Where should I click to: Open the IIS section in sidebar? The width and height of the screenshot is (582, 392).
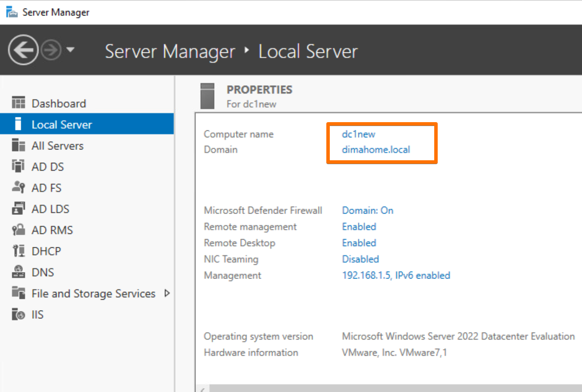pyautogui.click(x=37, y=314)
